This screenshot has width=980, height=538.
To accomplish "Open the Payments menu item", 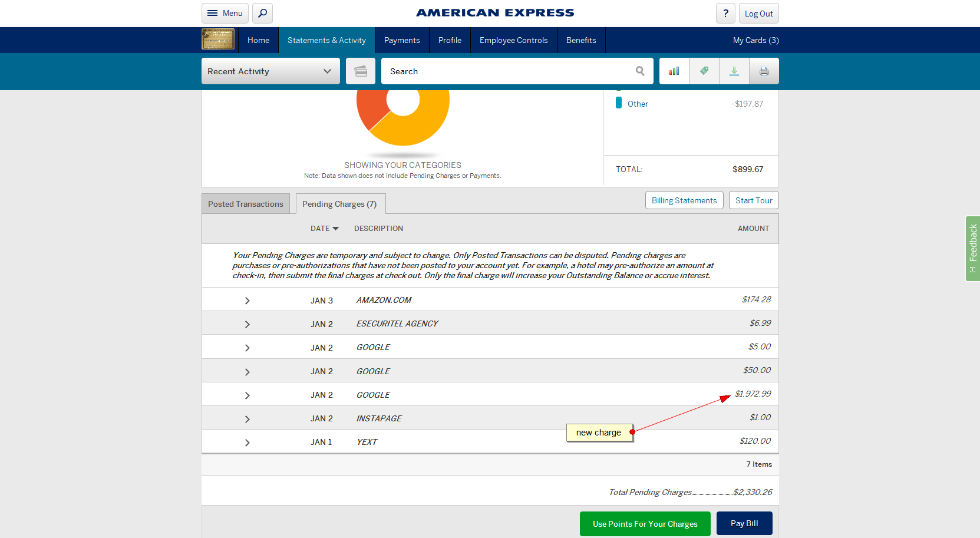I will click(402, 40).
